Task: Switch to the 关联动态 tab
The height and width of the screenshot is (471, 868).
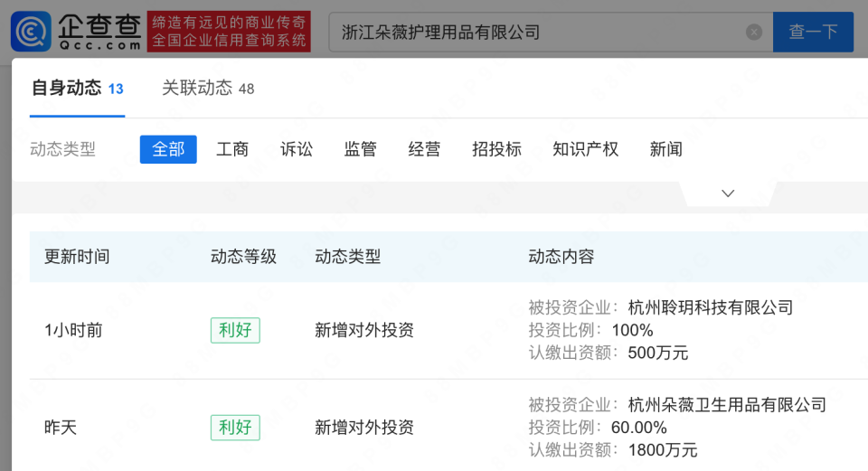Action: (x=208, y=88)
